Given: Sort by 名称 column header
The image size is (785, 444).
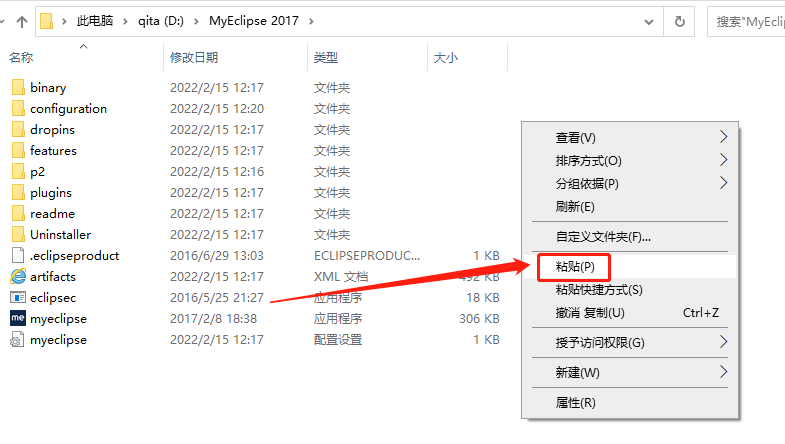Looking at the screenshot, I should [x=21, y=58].
